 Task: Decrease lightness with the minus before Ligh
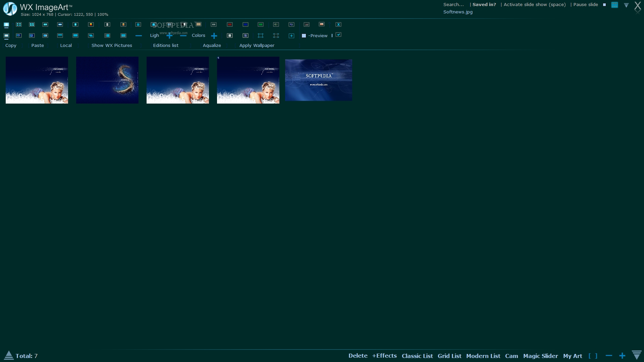point(139,36)
